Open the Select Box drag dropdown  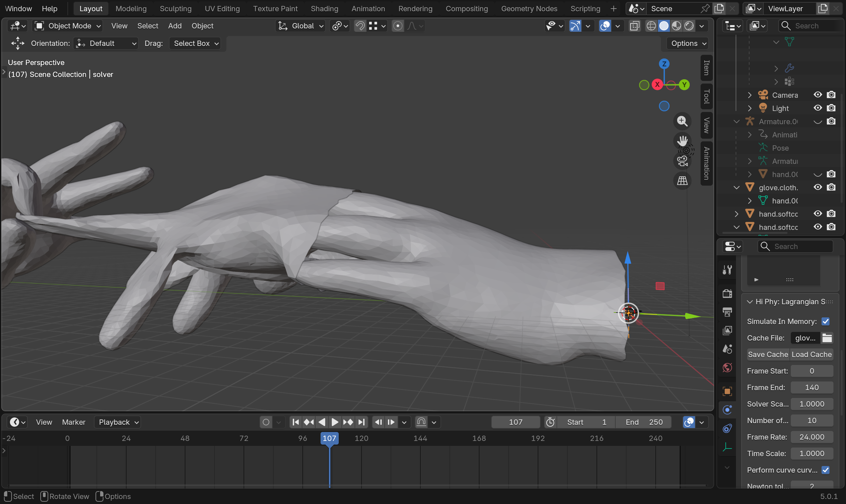(195, 44)
